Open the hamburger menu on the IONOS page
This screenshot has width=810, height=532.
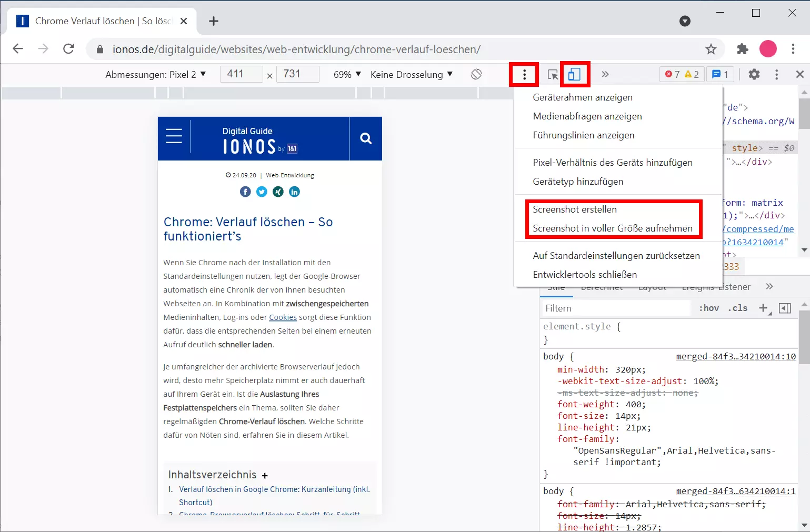(x=174, y=136)
